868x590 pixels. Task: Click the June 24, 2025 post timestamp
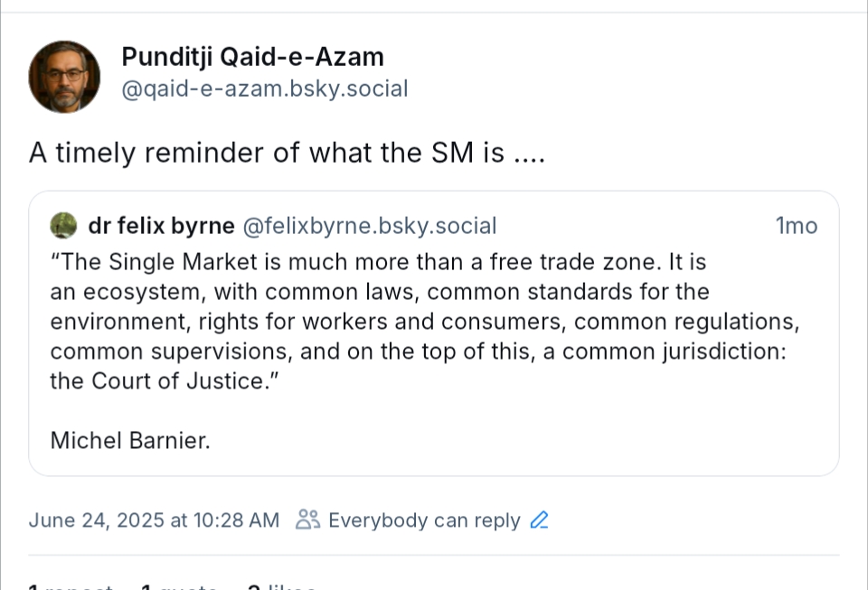154,520
